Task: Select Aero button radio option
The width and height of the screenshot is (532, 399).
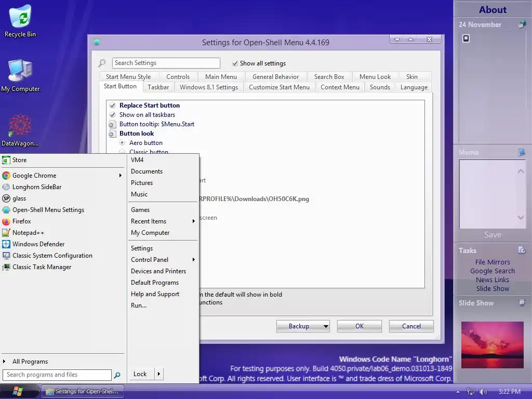Action: tap(122, 143)
